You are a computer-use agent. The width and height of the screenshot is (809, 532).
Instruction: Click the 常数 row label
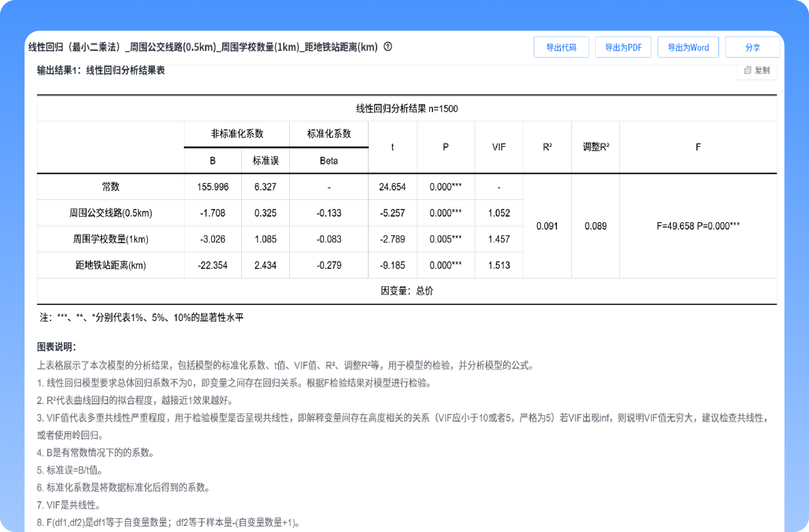tap(110, 187)
